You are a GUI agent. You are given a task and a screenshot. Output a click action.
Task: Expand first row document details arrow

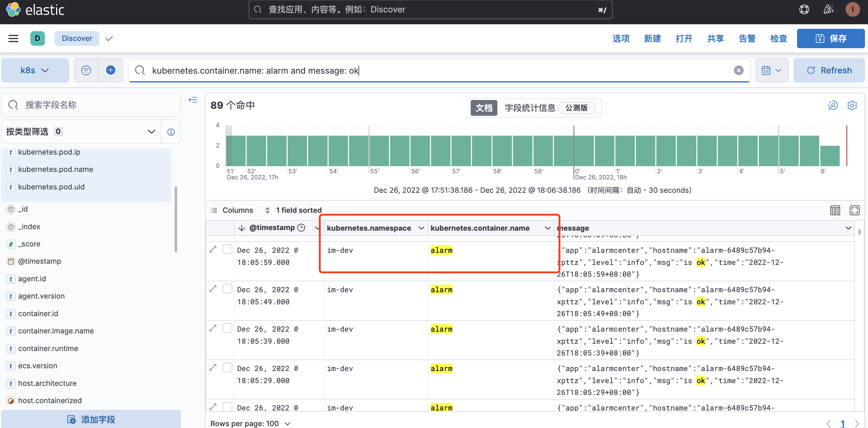coord(213,249)
